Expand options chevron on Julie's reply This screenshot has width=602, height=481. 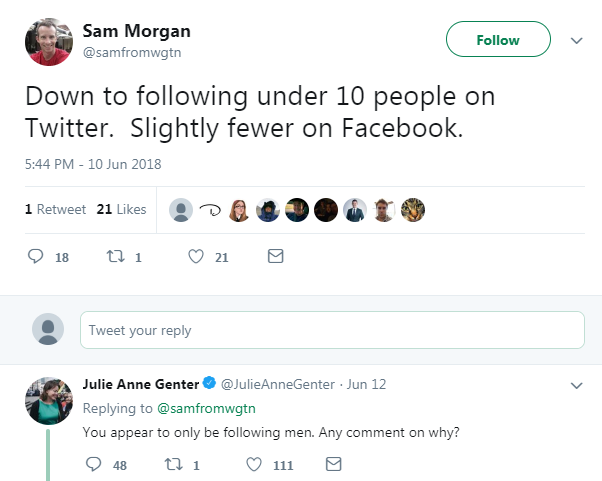tap(576, 385)
